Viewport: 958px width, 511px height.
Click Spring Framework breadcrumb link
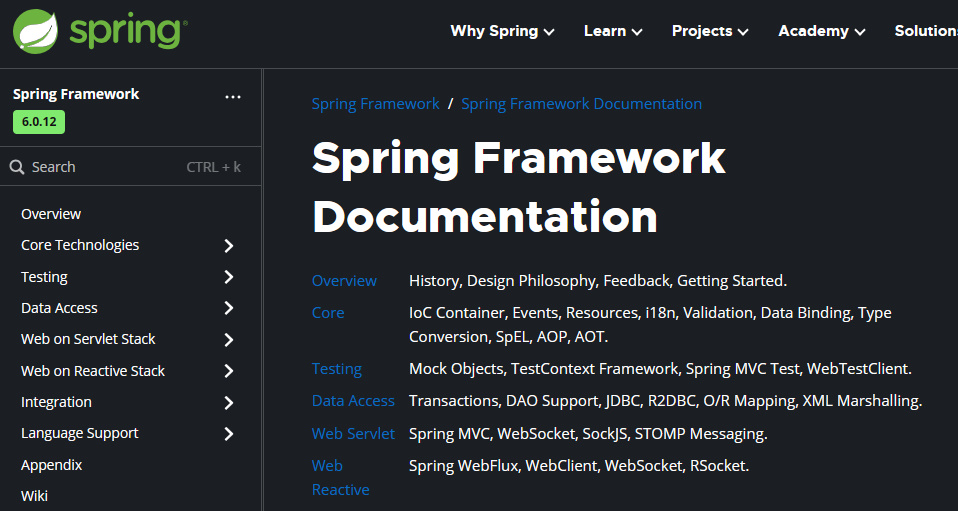point(375,104)
